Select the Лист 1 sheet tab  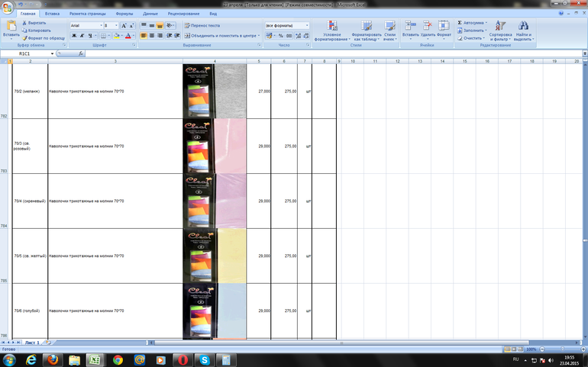coord(32,343)
